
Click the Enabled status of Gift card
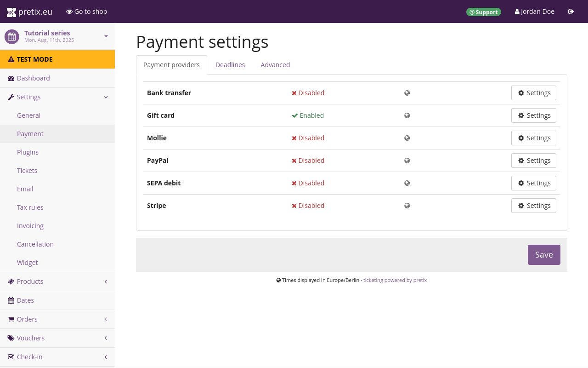click(x=308, y=115)
